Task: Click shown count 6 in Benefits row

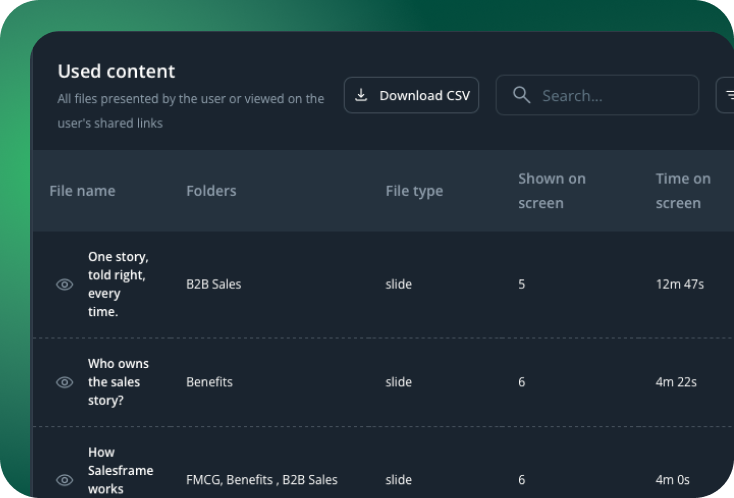Action: [x=521, y=382]
